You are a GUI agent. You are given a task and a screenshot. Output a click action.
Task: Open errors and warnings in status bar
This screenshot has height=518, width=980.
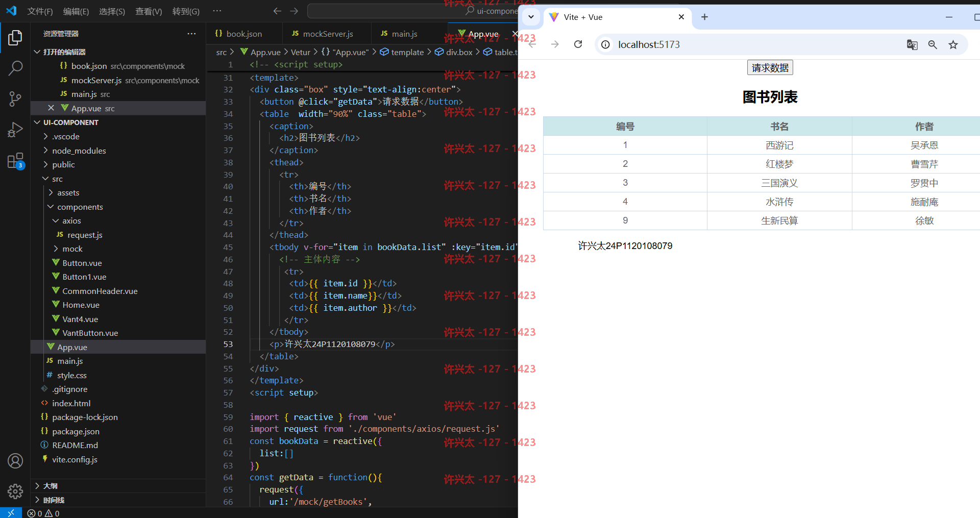[x=43, y=513]
